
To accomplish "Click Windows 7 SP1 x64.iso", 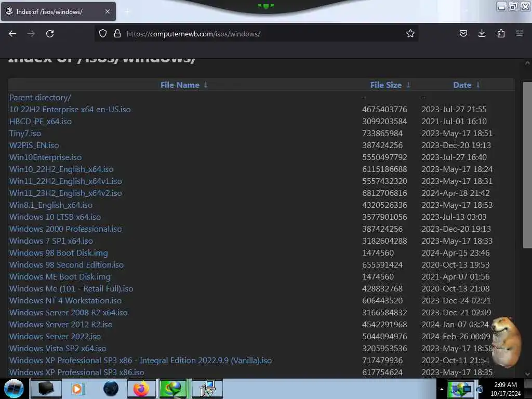I will [x=51, y=241].
